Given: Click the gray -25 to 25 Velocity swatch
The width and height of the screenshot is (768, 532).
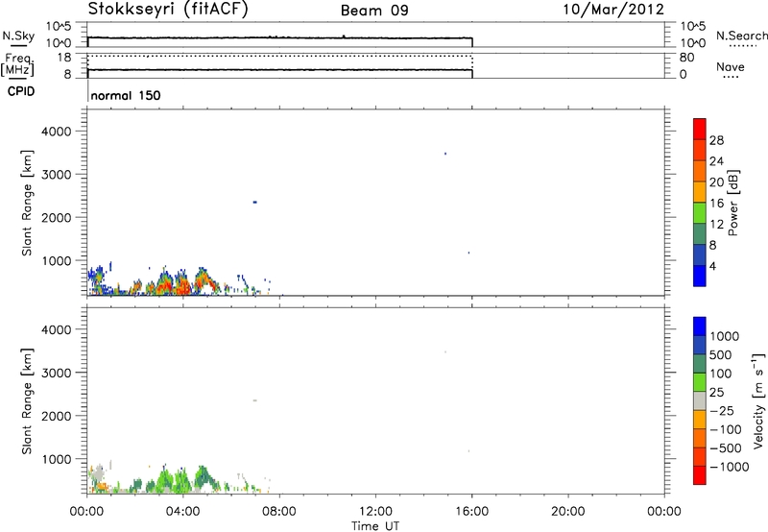Looking at the screenshot, I should (700, 400).
